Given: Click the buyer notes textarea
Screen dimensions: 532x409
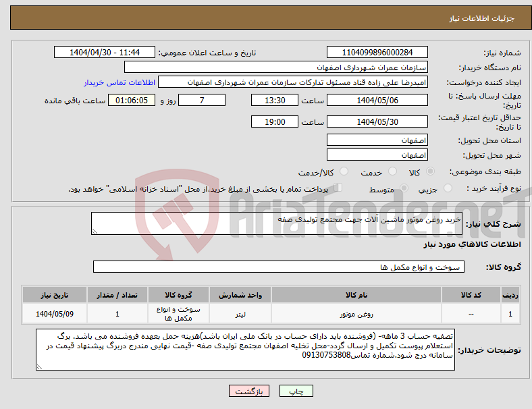Looking at the screenshot, I should [245, 350].
